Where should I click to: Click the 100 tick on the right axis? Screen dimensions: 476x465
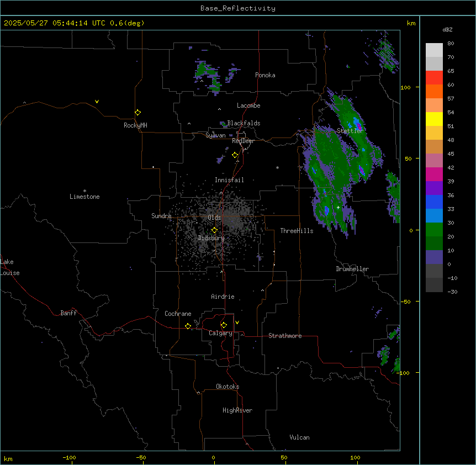pyautogui.click(x=405, y=87)
